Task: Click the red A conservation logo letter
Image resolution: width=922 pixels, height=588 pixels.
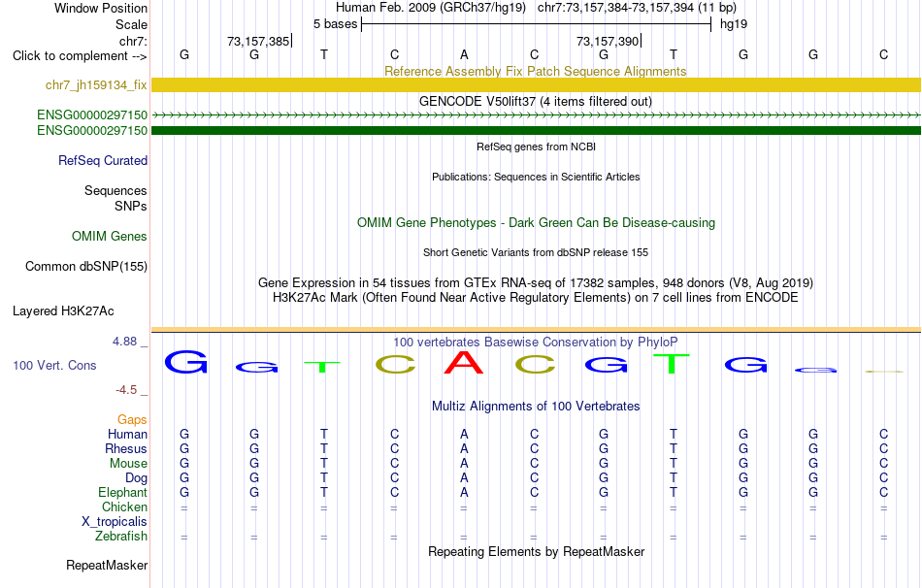Action: click(464, 362)
